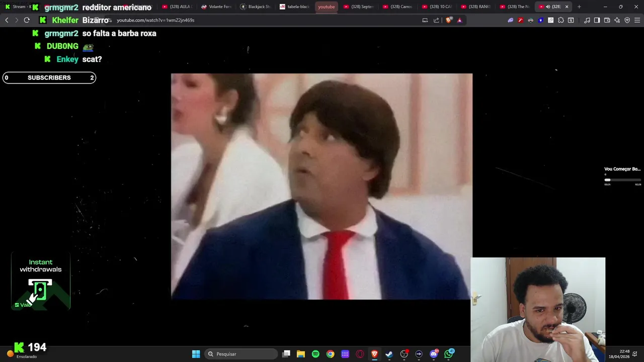Open the Extensions puzzle-piece menu
The image size is (644, 362).
[x=560, y=20]
